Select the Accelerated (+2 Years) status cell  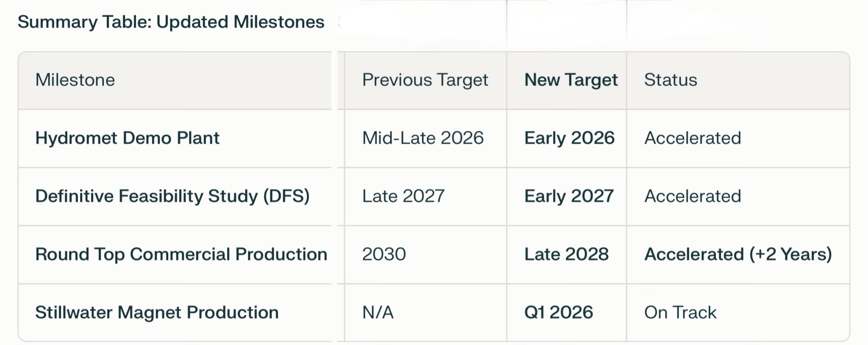738,254
